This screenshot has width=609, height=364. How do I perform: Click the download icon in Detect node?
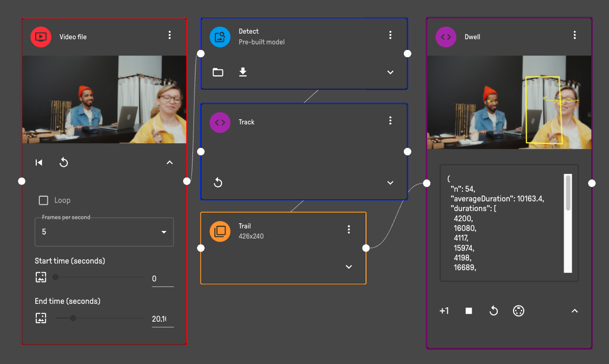[x=243, y=72]
